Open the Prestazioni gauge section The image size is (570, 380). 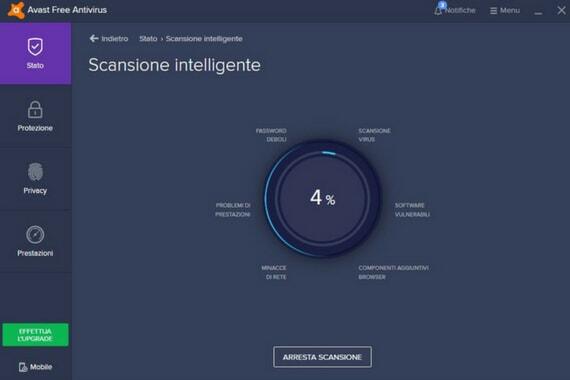pos(35,241)
